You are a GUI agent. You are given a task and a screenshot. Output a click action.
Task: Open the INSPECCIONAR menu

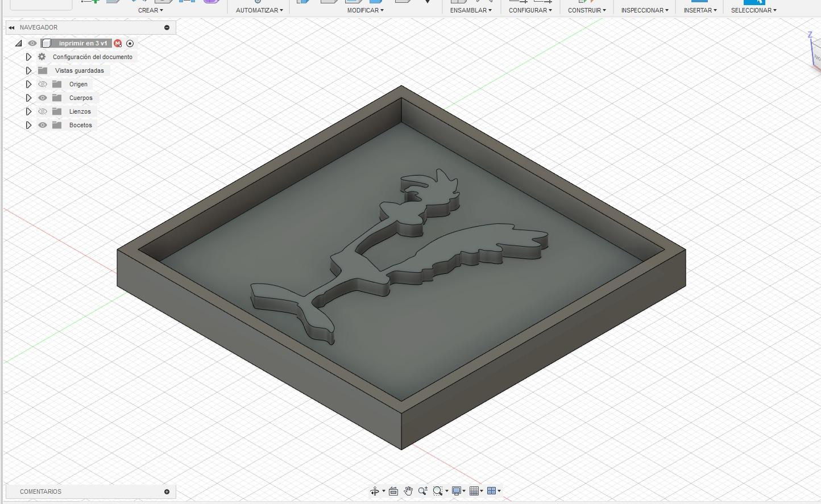[645, 10]
